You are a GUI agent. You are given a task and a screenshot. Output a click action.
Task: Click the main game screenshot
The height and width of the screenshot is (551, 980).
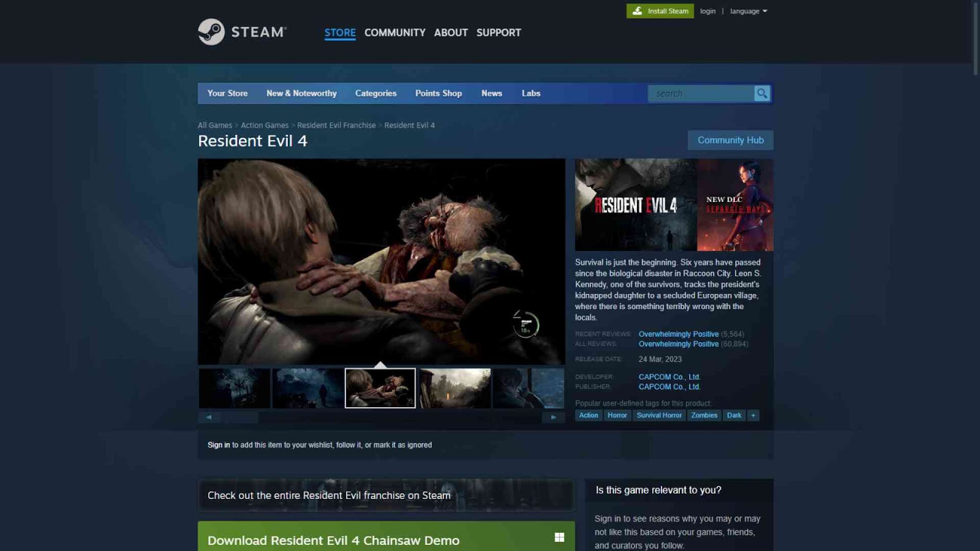[382, 262]
